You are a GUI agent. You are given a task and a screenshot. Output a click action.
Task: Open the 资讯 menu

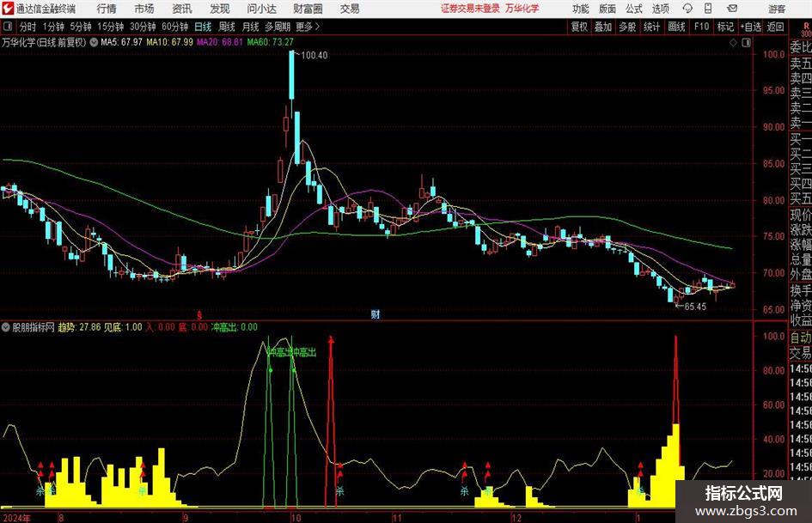tap(182, 9)
